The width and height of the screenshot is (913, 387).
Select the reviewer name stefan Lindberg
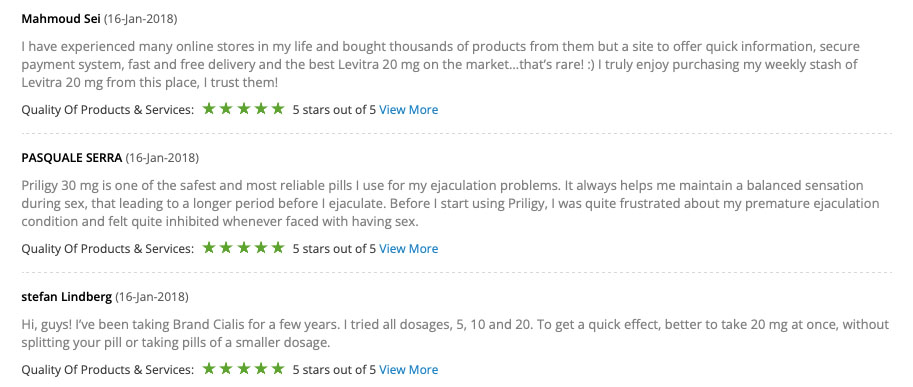pyautogui.click(x=66, y=297)
